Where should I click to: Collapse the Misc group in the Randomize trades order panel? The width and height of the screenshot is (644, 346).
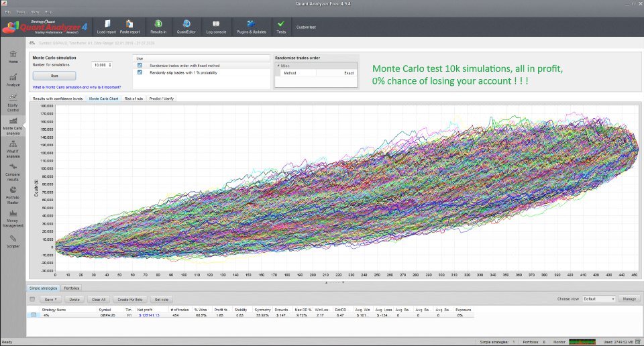point(278,66)
